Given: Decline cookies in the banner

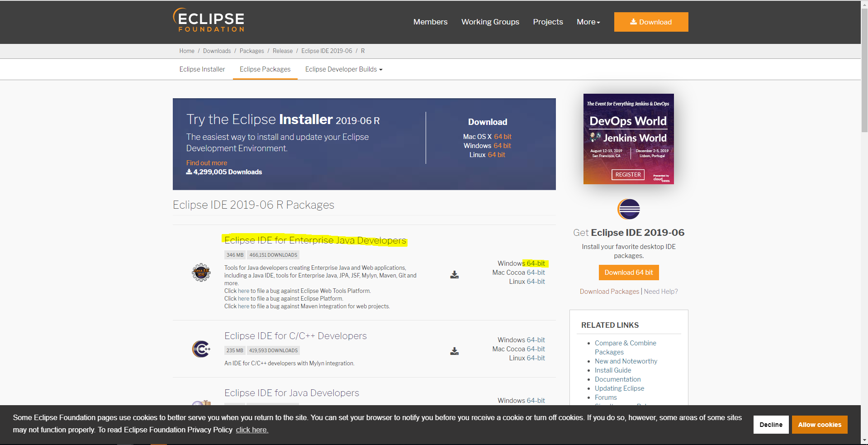Looking at the screenshot, I should [771, 425].
